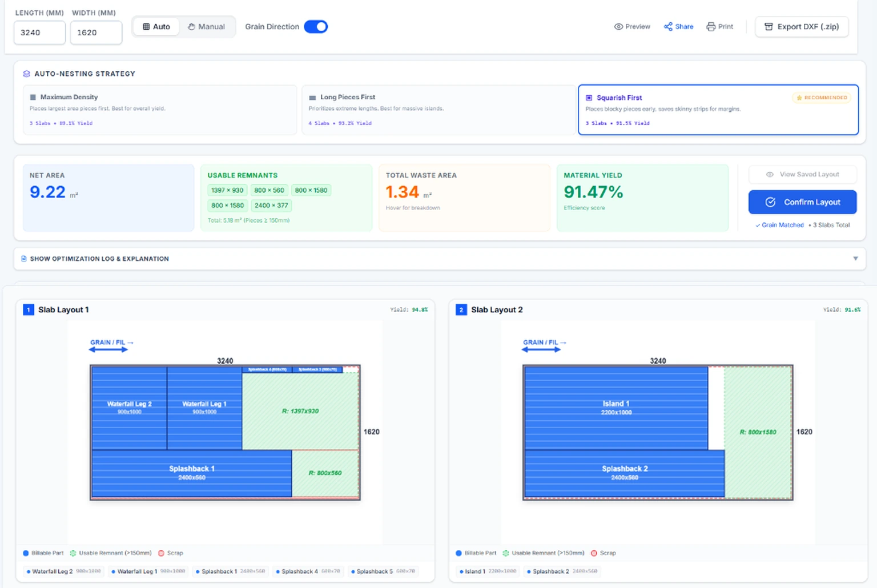The image size is (877, 588).
Task: Click the Grain Matched checkmark label
Action: pos(779,225)
